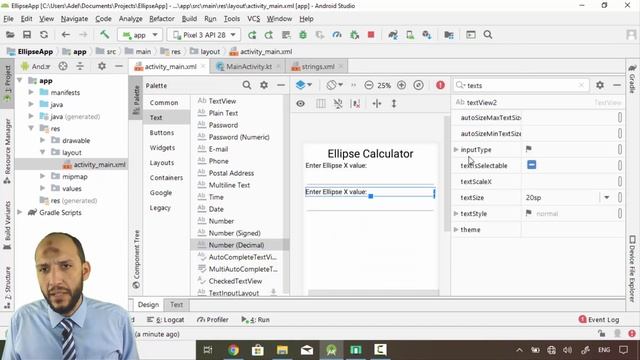Search the Palette with magnifier icon
Viewport: 640px width, 360px height.
[247, 85]
